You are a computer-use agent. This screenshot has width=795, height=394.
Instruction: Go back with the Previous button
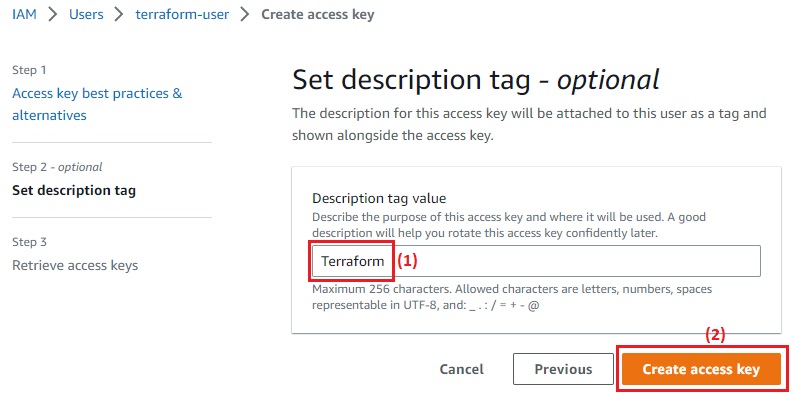coord(563,369)
